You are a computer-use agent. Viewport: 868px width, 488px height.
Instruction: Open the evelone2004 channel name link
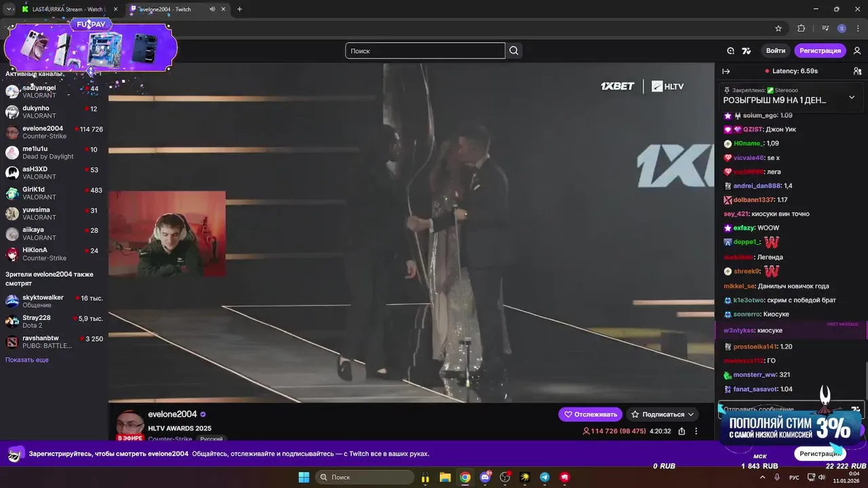tap(172, 414)
